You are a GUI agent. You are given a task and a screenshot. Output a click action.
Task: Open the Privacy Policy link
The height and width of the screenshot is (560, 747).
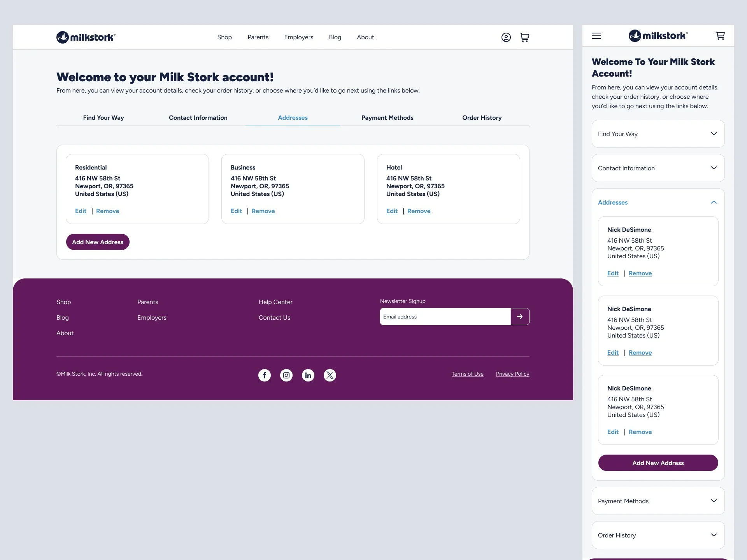click(x=512, y=374)
